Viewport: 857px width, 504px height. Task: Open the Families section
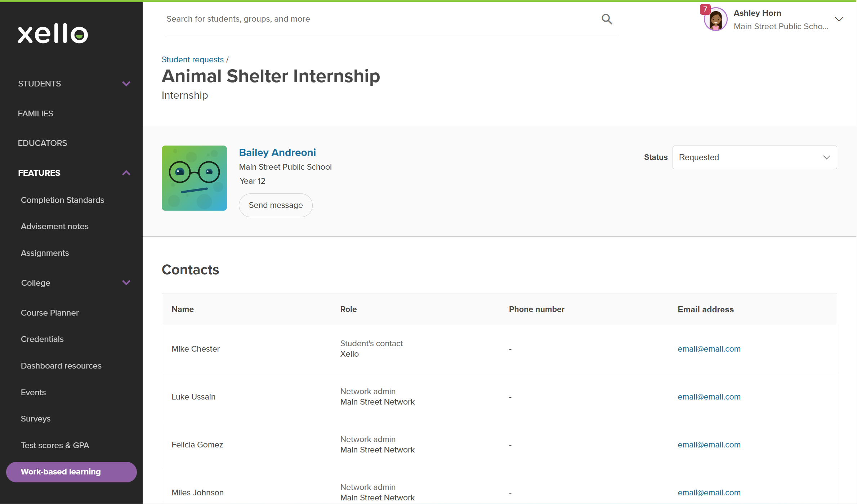coord(35,113)
